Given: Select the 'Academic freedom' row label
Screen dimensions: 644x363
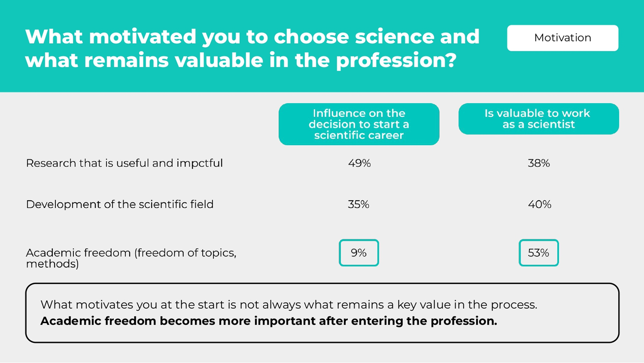Looking at the screenshot, I should coord(130,258).
